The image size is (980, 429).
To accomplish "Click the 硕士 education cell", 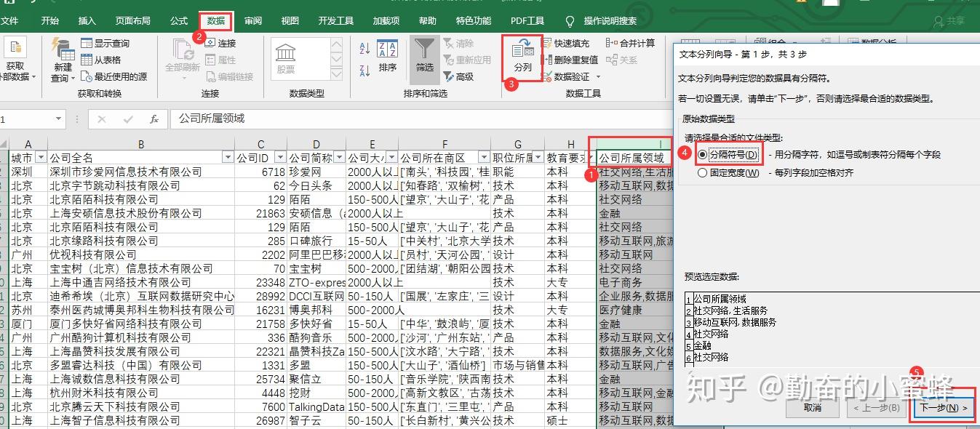I will pyautogui.click(x=570, y=420).
